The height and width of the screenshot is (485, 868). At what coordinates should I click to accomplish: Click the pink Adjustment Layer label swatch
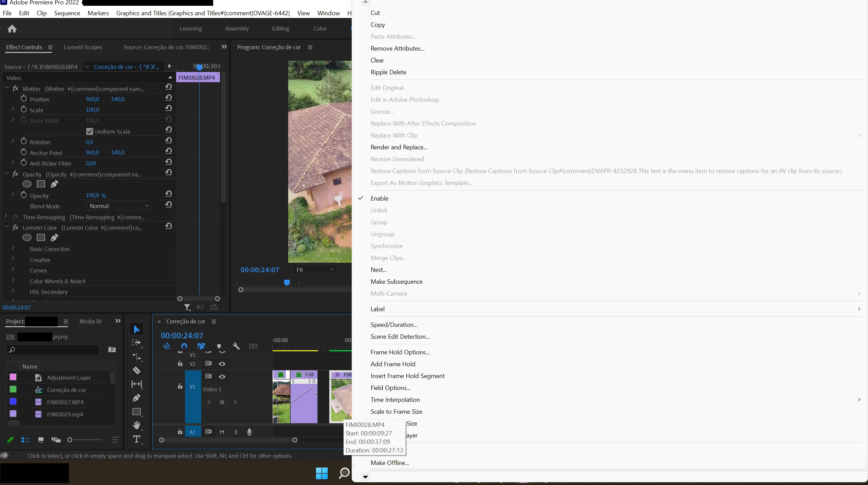pyautogui.click(x=13, y=377)
